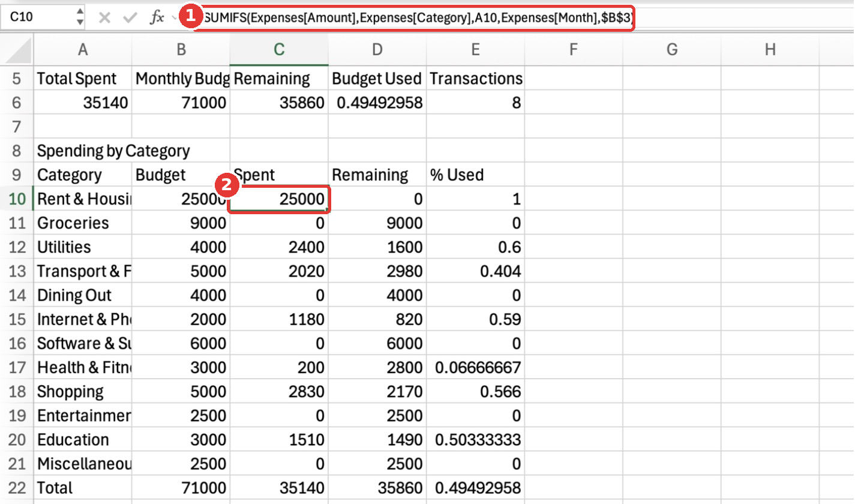Screen dimensions: 855x504
Task: Select column D header
Action: point(377,50)
